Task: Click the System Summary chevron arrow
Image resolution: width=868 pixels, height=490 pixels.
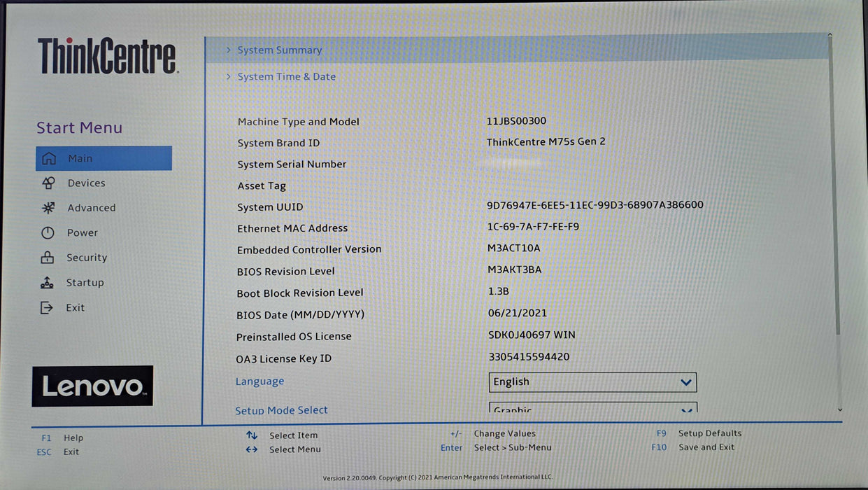Action: [x=228, y=50]
